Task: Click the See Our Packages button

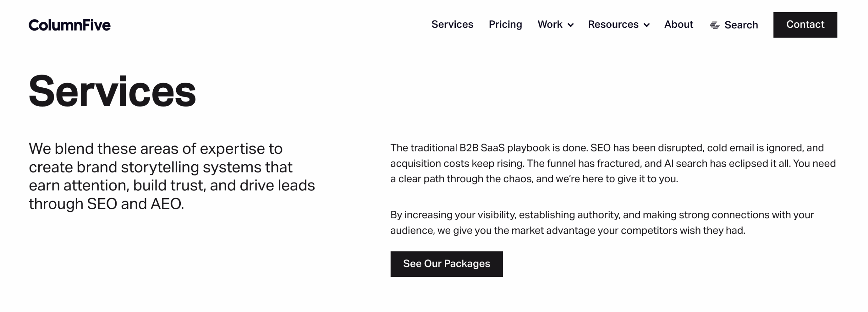Action: (446, 264)
